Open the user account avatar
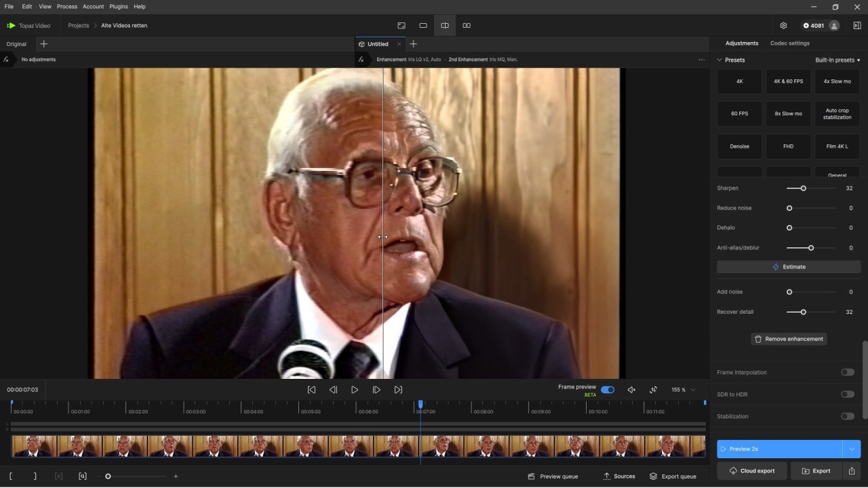 click(834, 26)
